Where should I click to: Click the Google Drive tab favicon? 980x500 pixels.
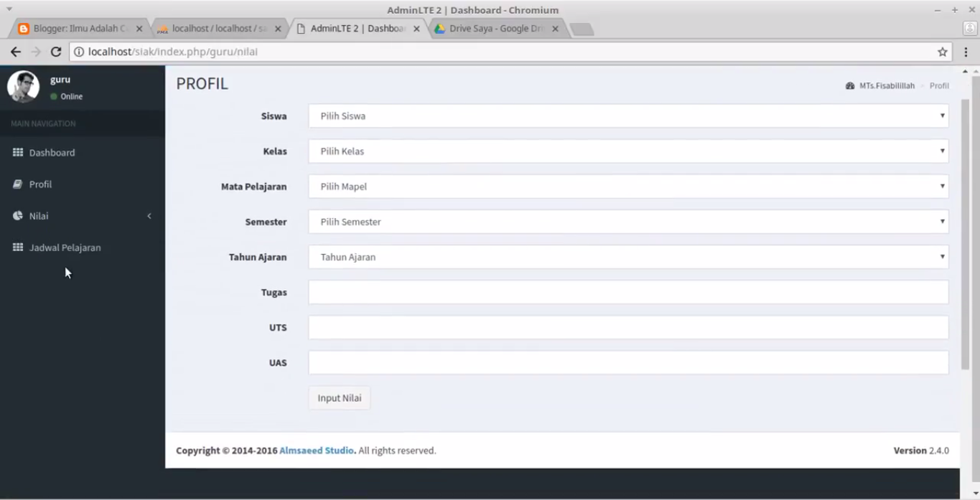[439, 29]
